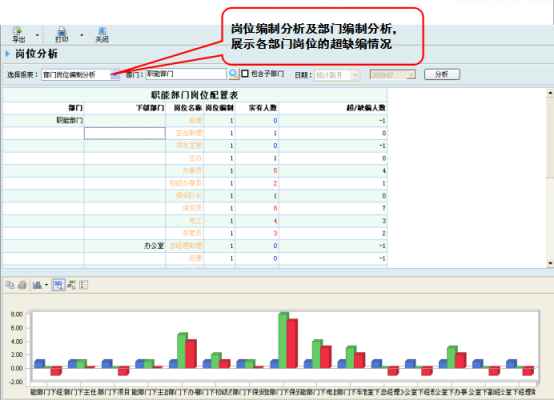This screenshot has width=554, height=400.
Task: Toggle the chart legend icon
Action: click(x=84, y=285)
